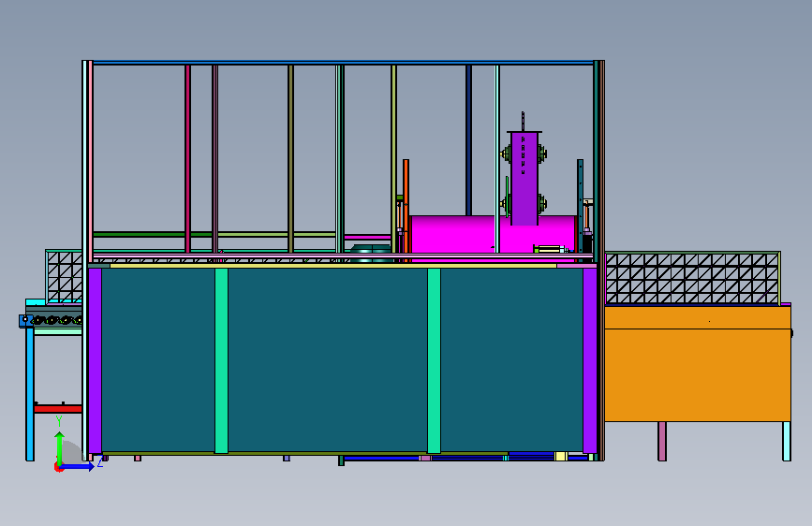
Task: Select the blue top beam of the frame
Action: (343, 63)
